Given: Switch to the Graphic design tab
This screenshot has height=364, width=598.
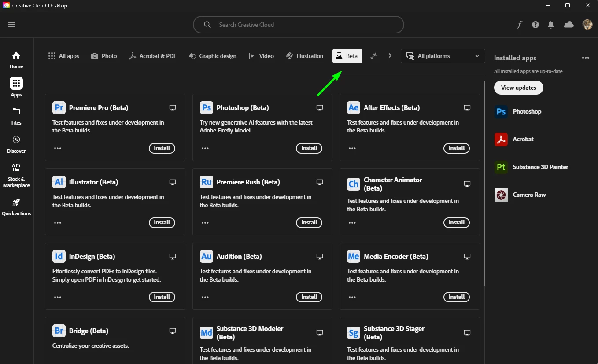Looking at the screenshot, I should tap(212, 56).
